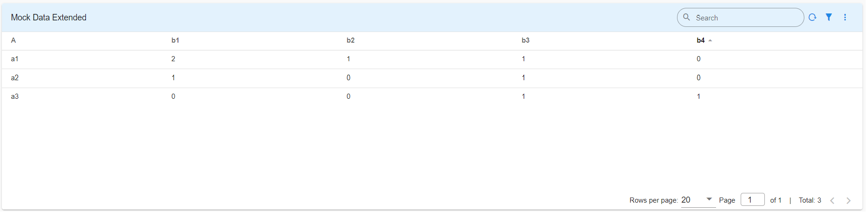The height and width of the screenshot is (217, 868).
Task: Select the a1 row
Action: (15, 59)
